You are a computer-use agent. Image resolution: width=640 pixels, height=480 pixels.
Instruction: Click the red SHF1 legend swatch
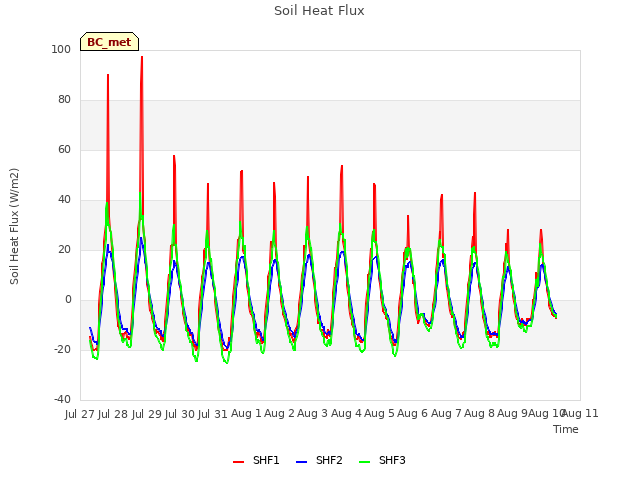tap(238, 461)
